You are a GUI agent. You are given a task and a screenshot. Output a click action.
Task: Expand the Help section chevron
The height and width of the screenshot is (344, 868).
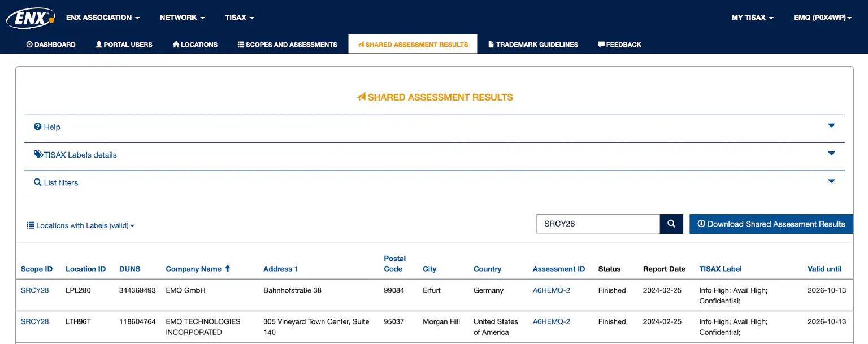[831, 126]
